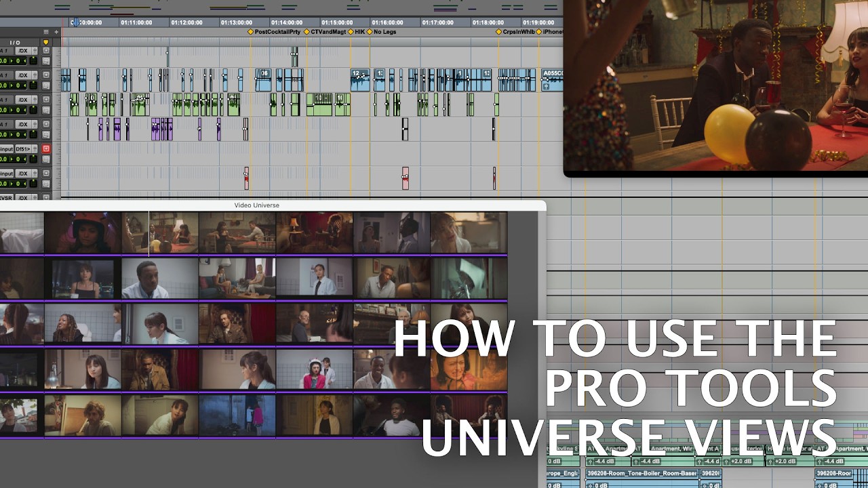Open the Df51> output selector
The height and width of the screenshot is (488, 868).
(22, 148)
